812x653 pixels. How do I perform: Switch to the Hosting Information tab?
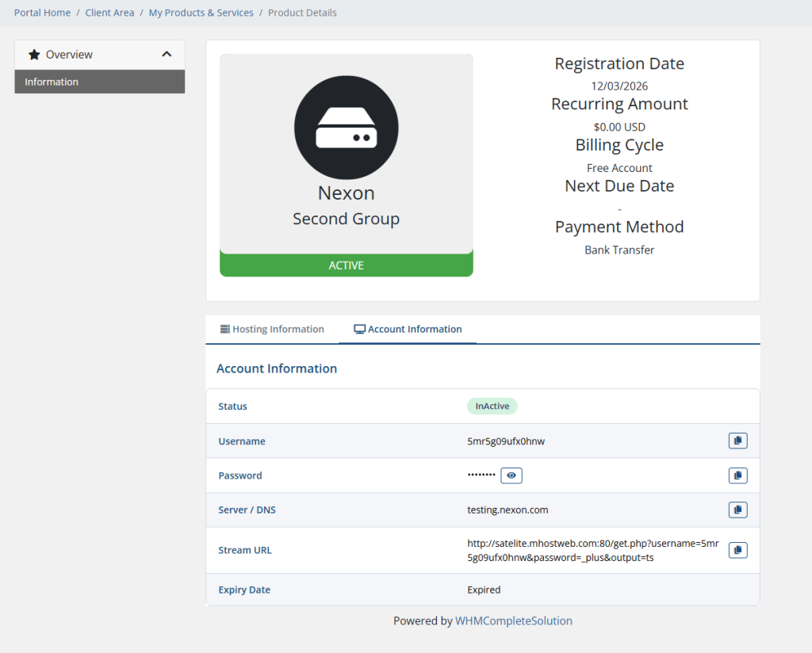(271, 328)
